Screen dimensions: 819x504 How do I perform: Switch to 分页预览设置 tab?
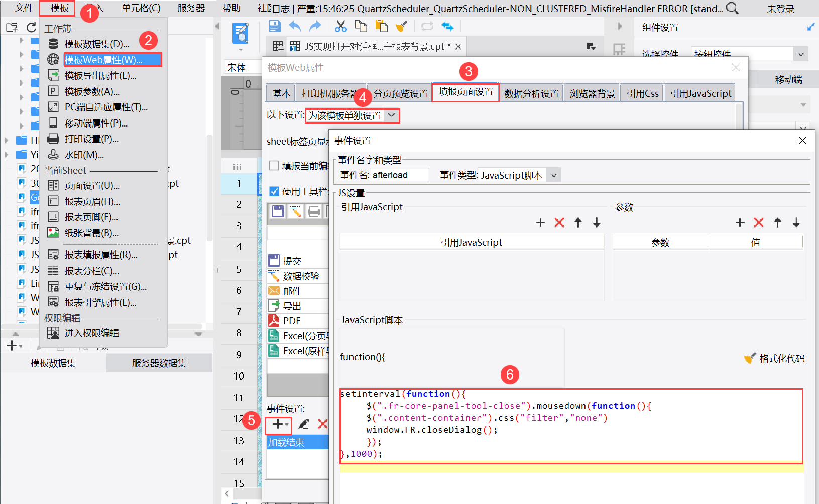pos(400,93)
